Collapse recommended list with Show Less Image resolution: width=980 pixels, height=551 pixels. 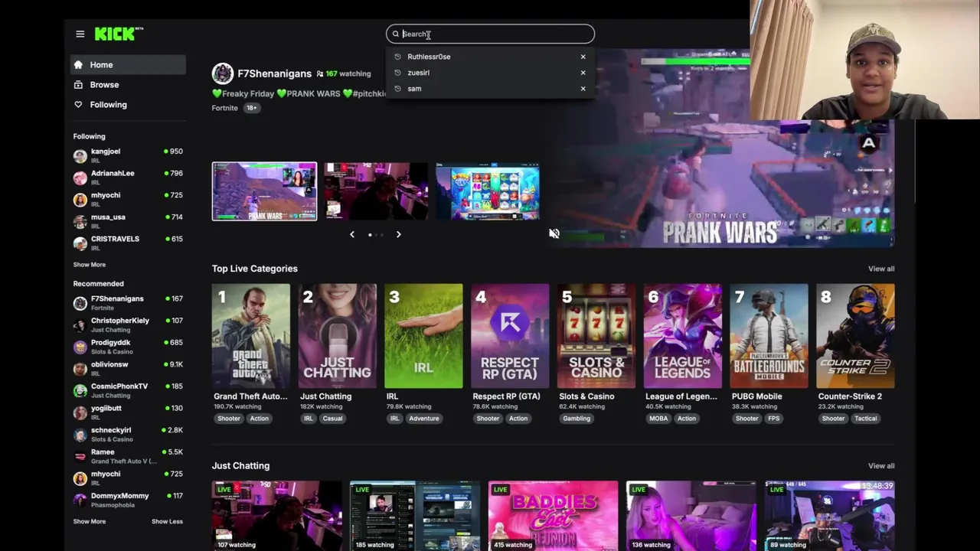(x=167, y=521)
